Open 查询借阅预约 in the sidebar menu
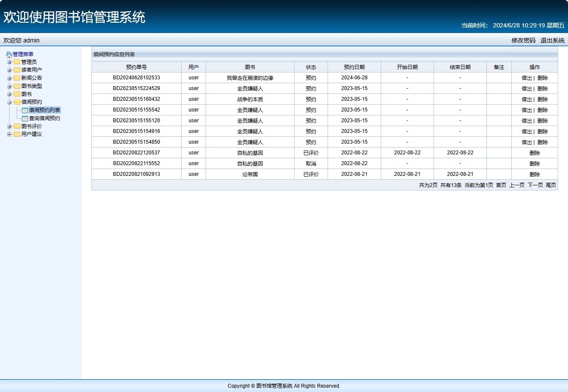The width and height of the screenshot is (568, 392). 45,118
